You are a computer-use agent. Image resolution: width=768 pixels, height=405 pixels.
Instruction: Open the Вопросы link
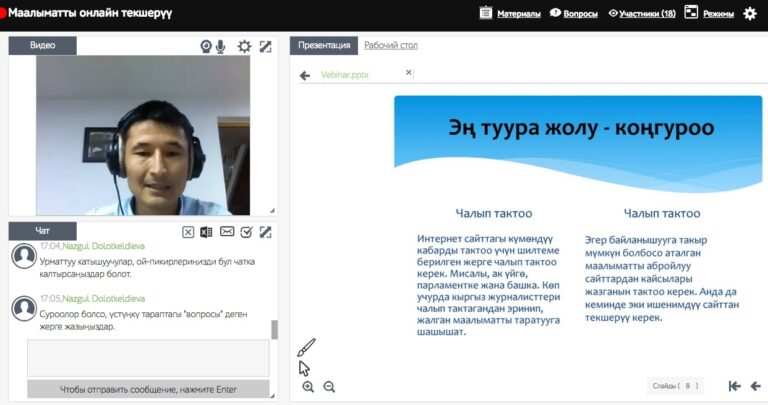pyautogui.click(x=580, y=14)
